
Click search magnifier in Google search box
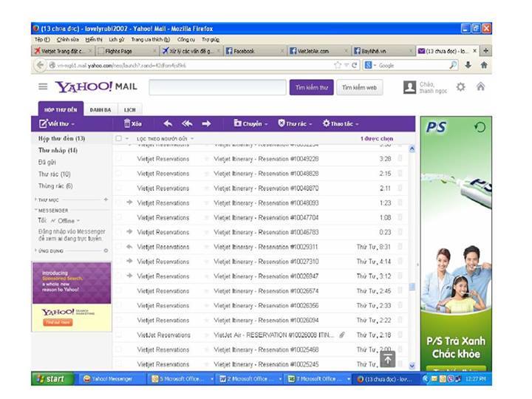(x=453, y=65)
